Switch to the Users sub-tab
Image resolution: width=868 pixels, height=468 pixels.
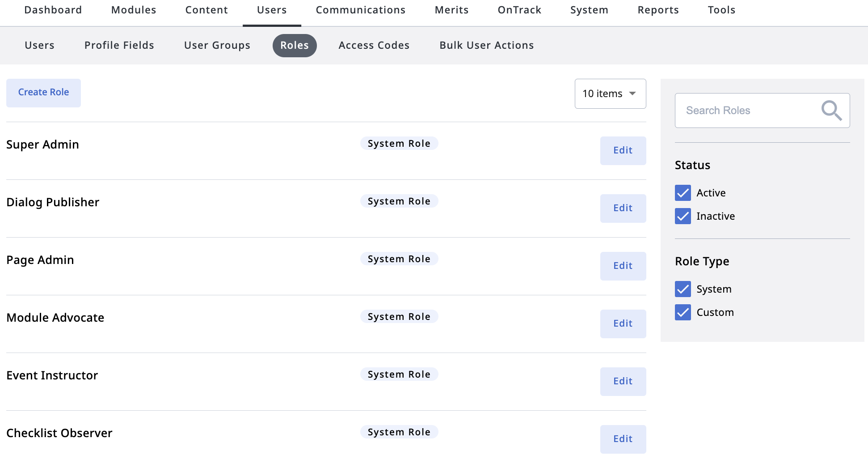(39, 45)
